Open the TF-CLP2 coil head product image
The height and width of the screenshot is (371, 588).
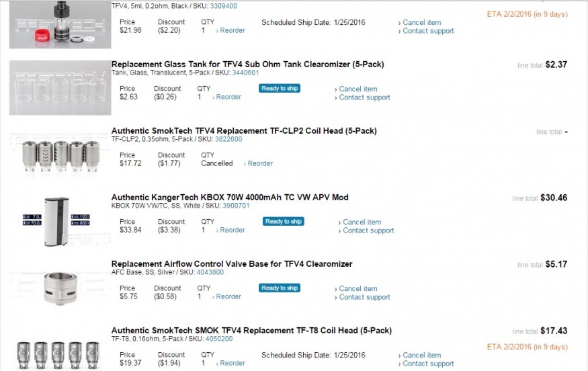click(x=60, y=154)
